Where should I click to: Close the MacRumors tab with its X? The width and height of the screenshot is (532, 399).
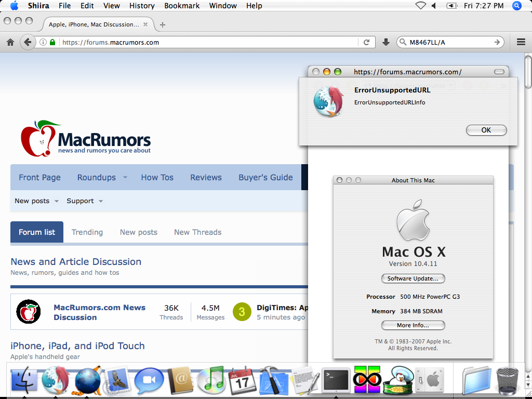pos(145,24)
